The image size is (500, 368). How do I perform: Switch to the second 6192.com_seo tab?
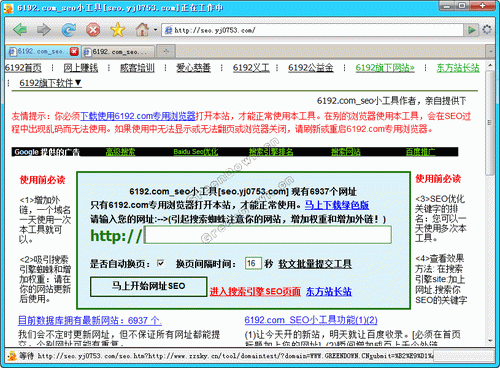click(118, 52)
